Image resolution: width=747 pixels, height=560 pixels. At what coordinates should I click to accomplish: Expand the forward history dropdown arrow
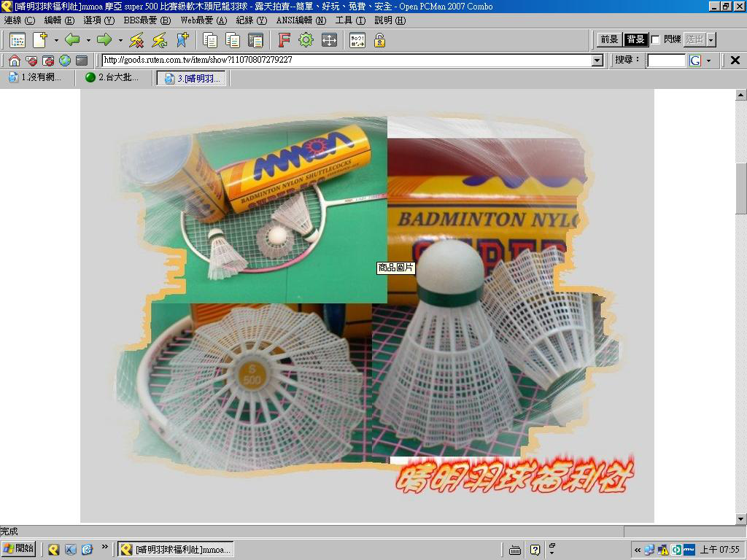[120, 41]
